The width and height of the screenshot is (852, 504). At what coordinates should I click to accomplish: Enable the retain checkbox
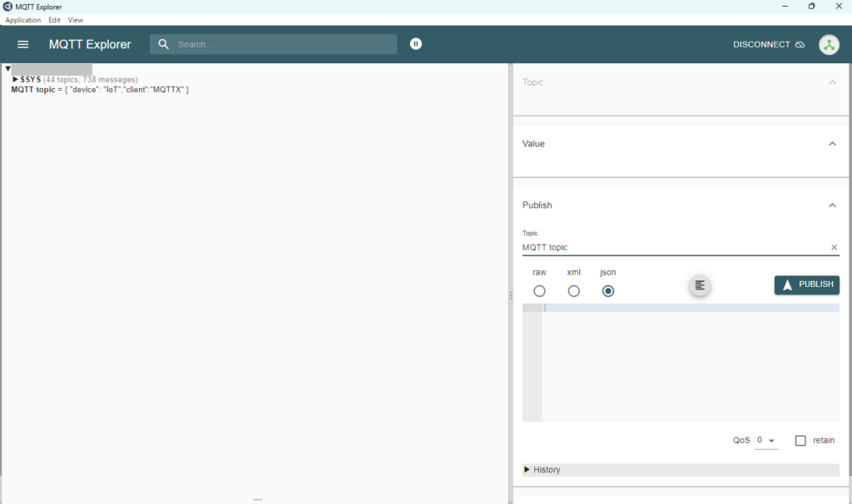[x=800, y=440]
